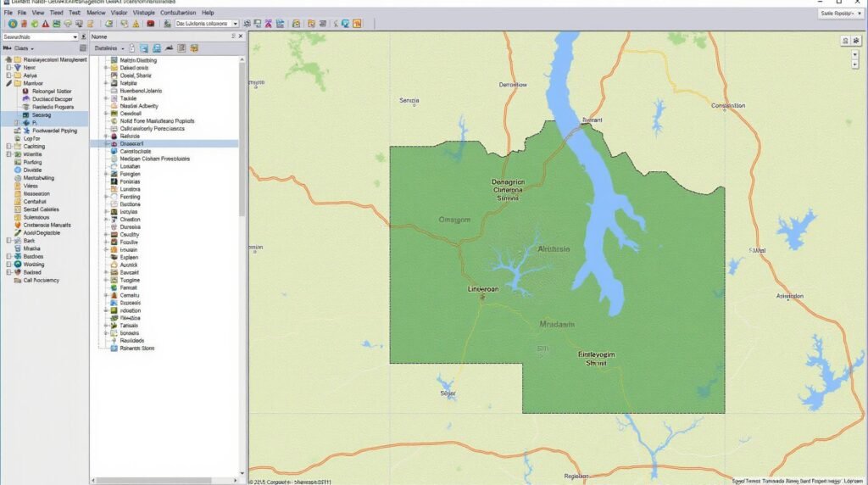Open the View menu

tap(38, 12)
